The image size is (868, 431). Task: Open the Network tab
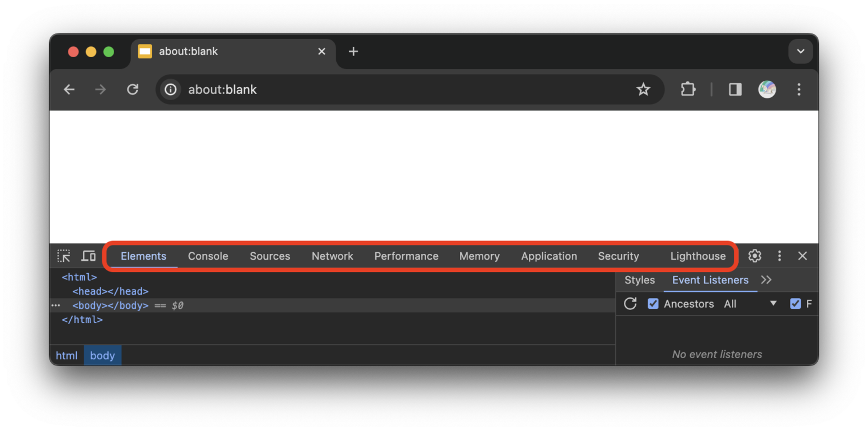(x=332, y=256)
